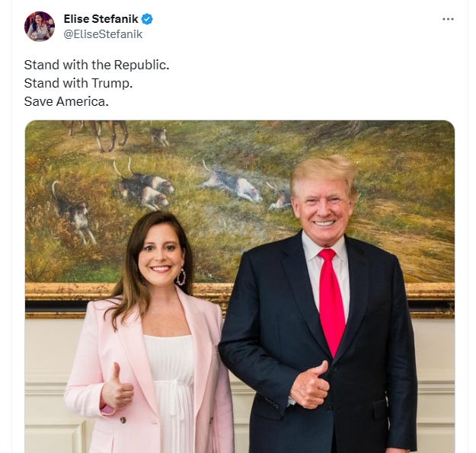This screenshot has height=453, width=476.
Task: Click the horse legs atop the painting
Action: coord(99,135)
